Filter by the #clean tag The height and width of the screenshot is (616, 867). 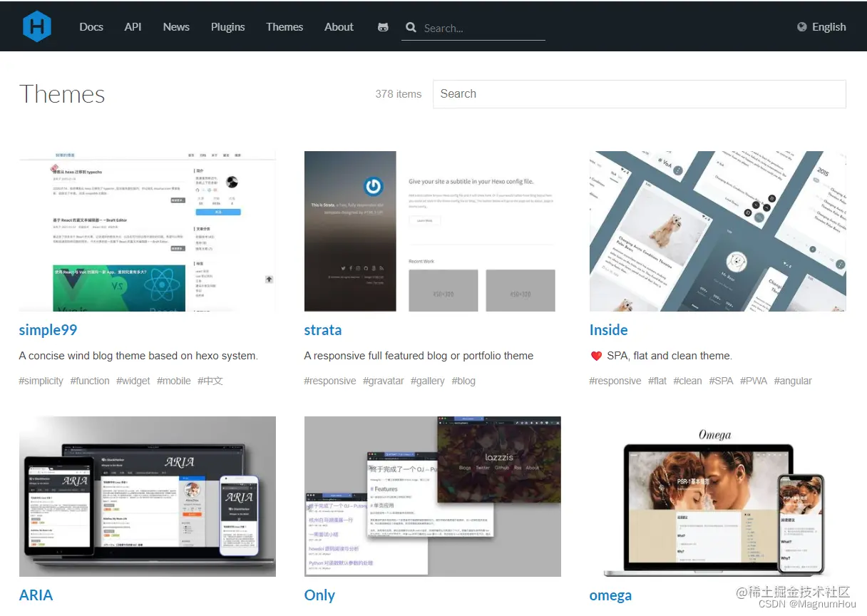pos(688,381)
